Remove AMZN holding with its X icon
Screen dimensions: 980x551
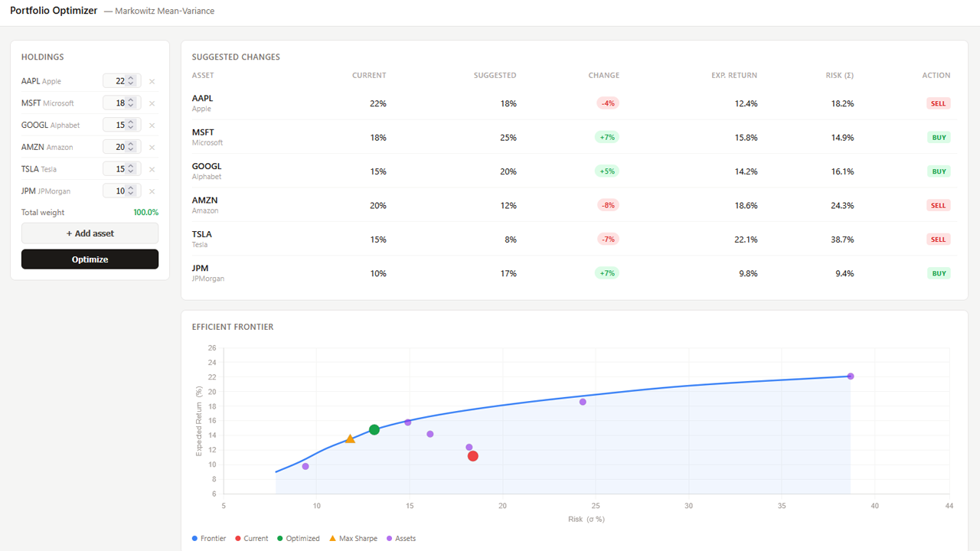[152, 147]
